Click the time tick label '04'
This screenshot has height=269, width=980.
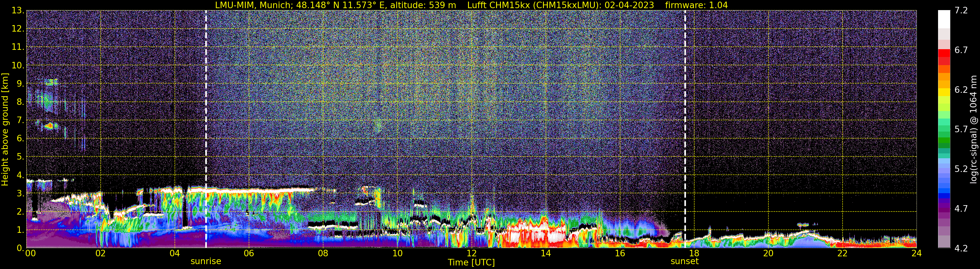(x=174, y=253)
